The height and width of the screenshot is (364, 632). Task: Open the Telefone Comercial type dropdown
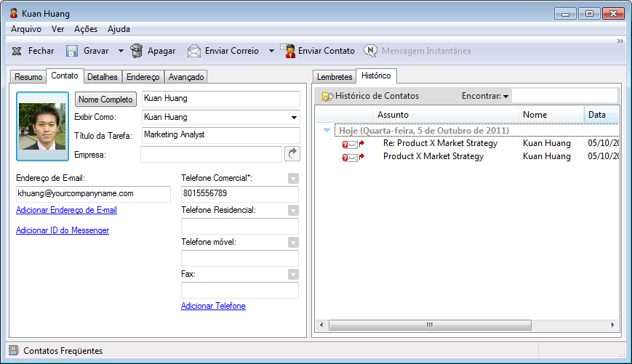293,179
